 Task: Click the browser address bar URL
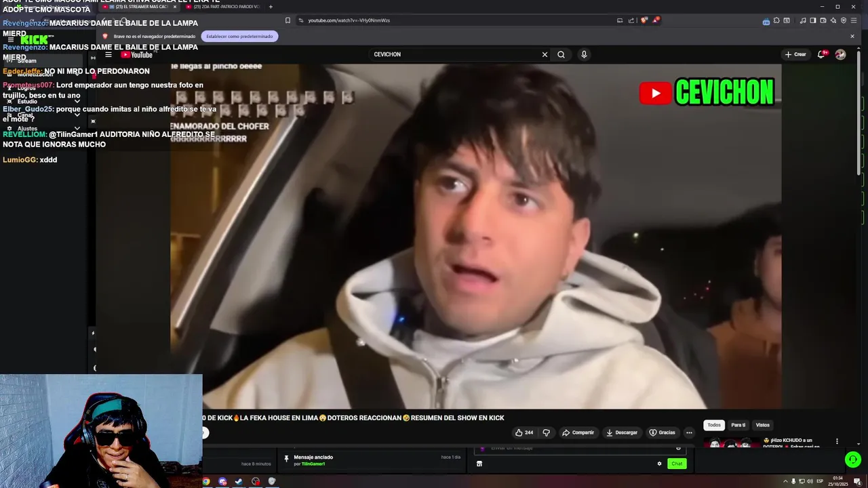(349, 20)
